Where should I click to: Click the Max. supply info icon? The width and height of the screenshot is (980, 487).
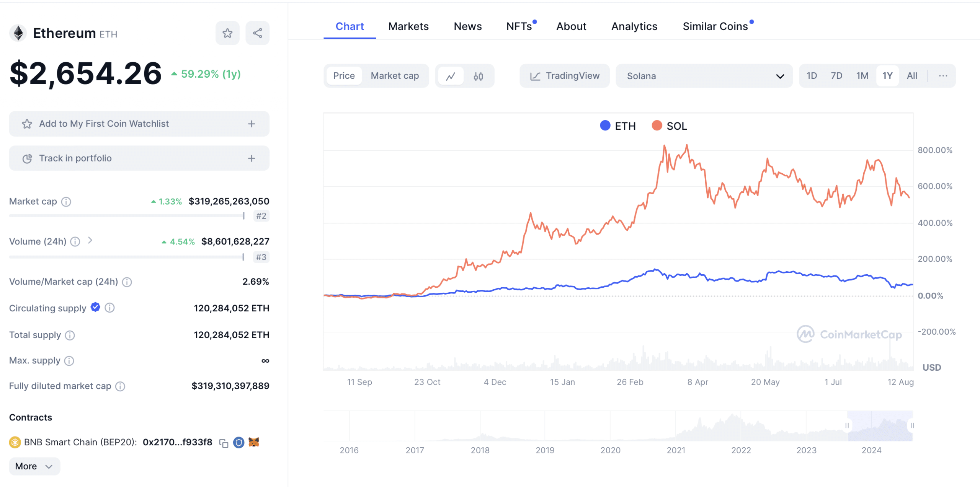69,361
